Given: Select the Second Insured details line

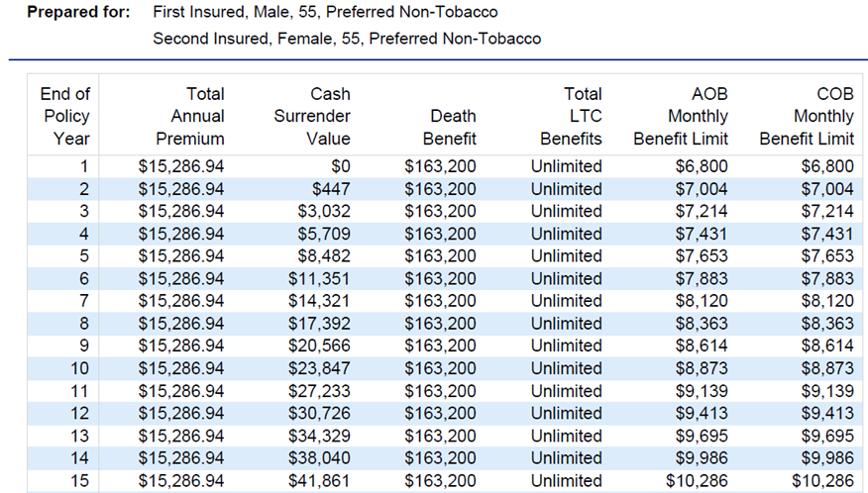Looking at the screenshot, I should [347, 39].
